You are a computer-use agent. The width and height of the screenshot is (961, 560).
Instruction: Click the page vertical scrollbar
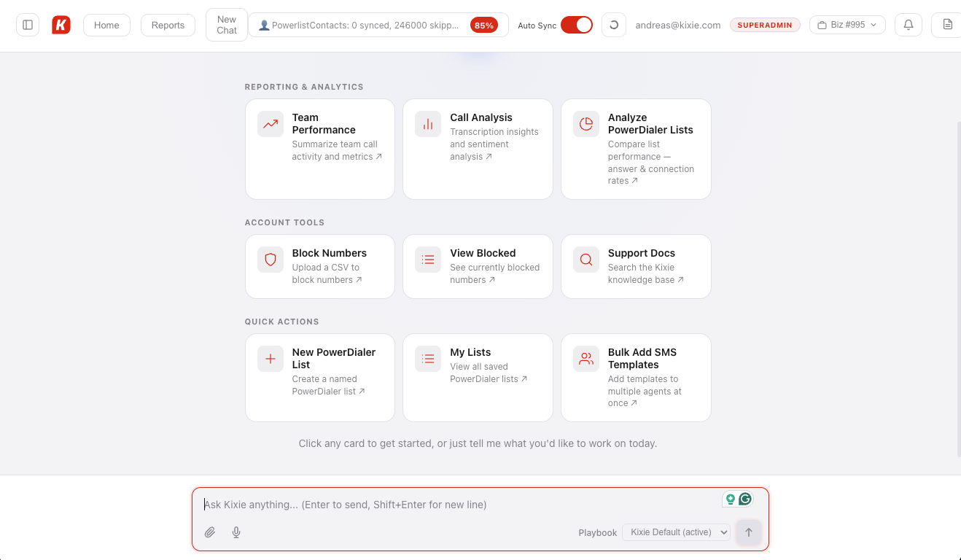click(958, 289)
